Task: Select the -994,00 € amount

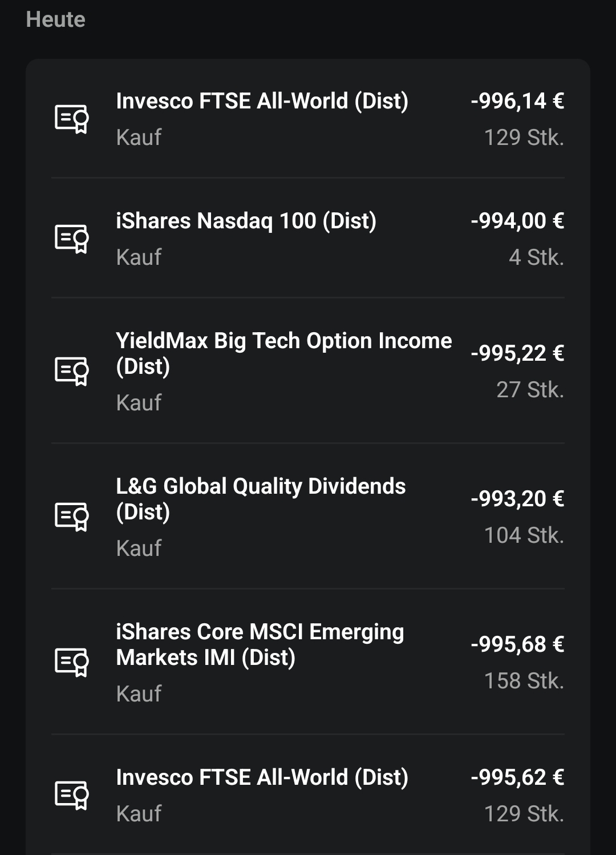Action: click(x=517, y=221)
